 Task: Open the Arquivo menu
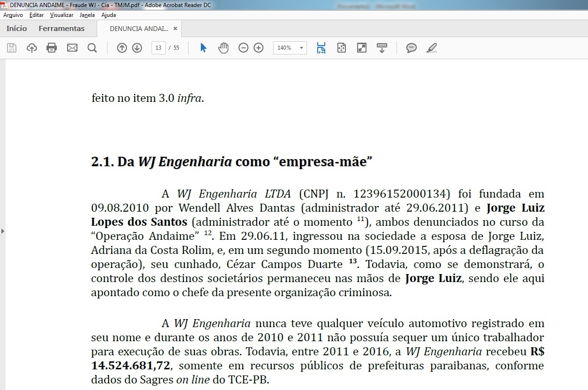click(13, 15)
